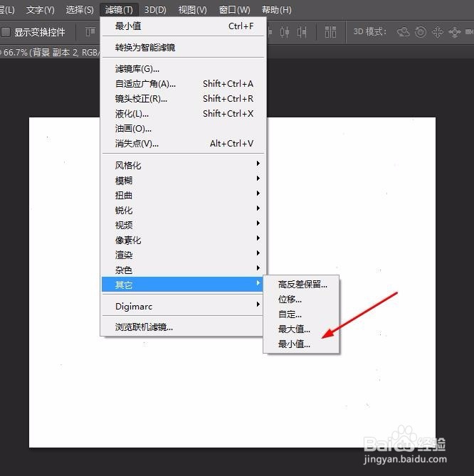474x476 pixels.
Task: Choose 最小值... in 其它 submenu
Action: [x=301, y=344]
